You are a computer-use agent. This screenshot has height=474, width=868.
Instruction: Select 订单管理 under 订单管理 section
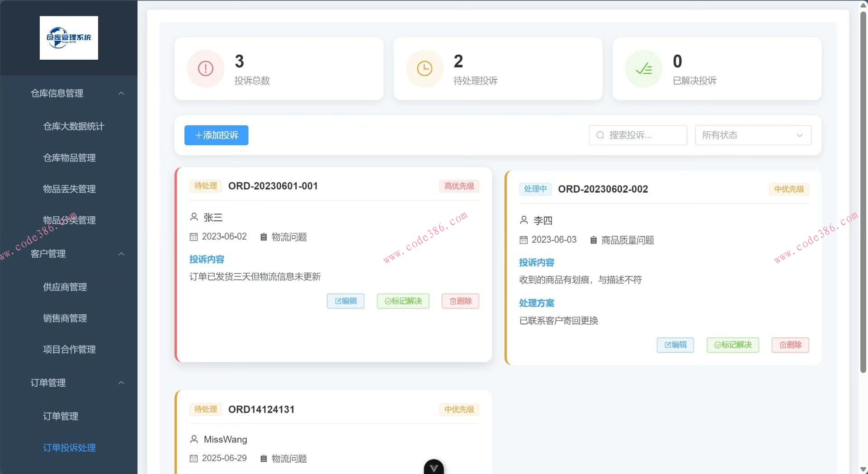tap(61, 416)
